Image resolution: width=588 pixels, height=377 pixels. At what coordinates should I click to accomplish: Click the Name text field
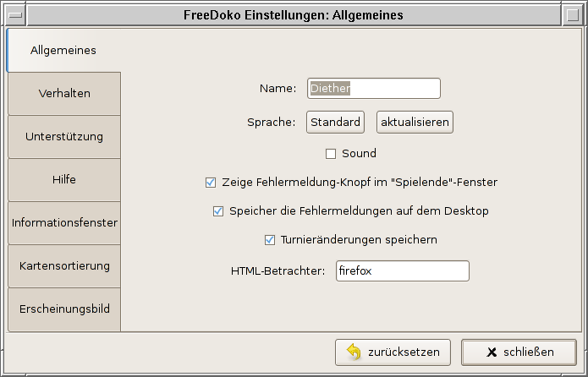373,88
